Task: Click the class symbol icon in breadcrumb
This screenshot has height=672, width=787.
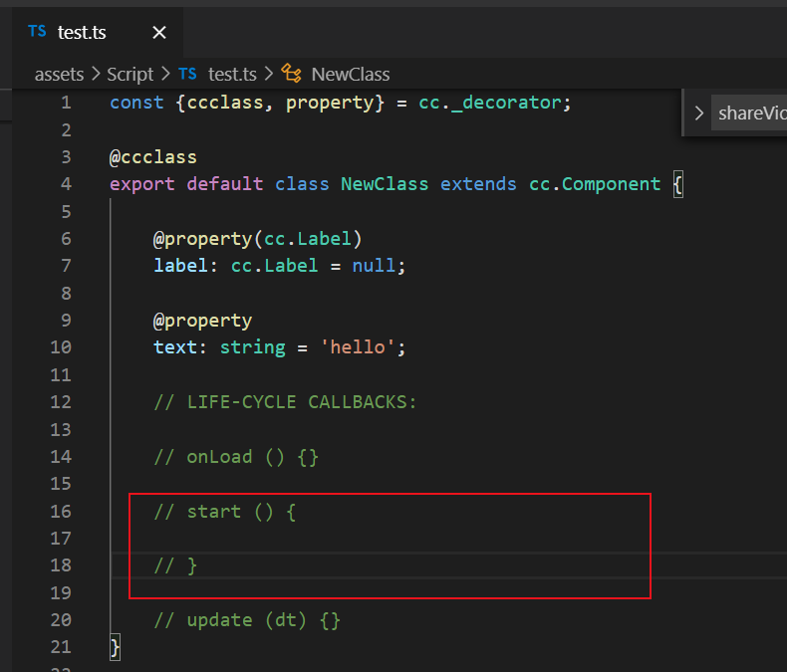Action: (x=291, y=75)
